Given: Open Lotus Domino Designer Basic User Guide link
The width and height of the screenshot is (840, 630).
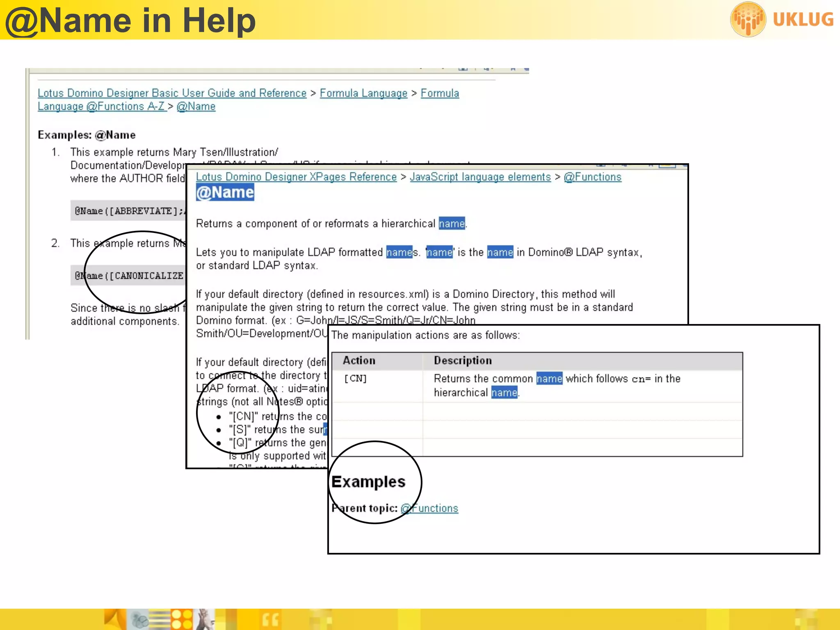Looking at the screenshot, I should [172, 94].
